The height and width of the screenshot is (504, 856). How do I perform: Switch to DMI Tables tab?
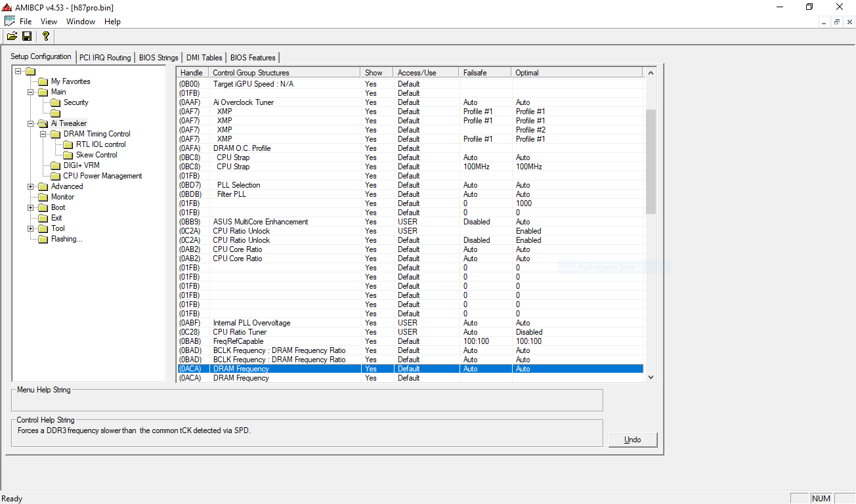(x=203, y=58)
